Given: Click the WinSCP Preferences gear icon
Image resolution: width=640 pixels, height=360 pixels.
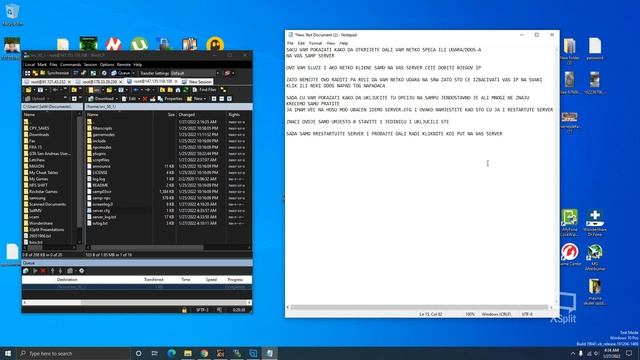Looking at the screenshot, I should [x=104, y=73].
